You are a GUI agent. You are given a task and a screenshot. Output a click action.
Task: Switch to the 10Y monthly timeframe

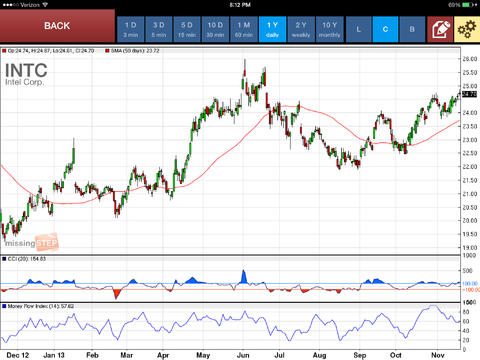click(330, 29)
